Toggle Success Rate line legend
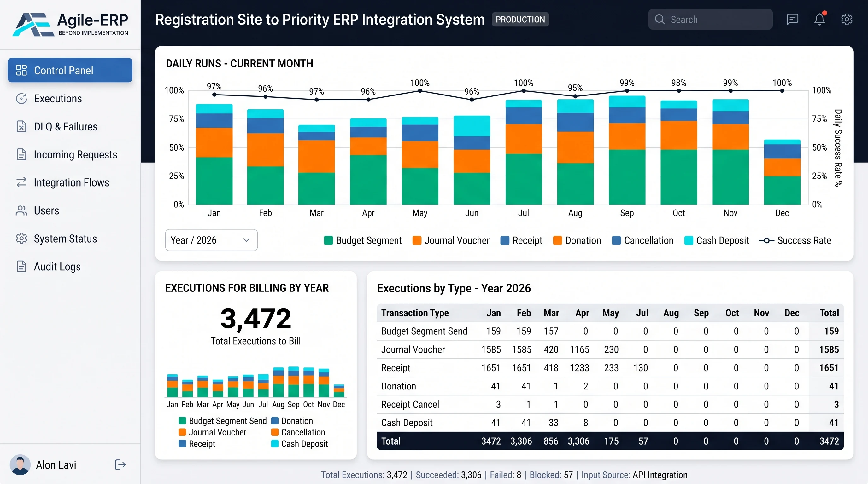The height and width of the screenshot is (484, 868). [x=795, y=240]
